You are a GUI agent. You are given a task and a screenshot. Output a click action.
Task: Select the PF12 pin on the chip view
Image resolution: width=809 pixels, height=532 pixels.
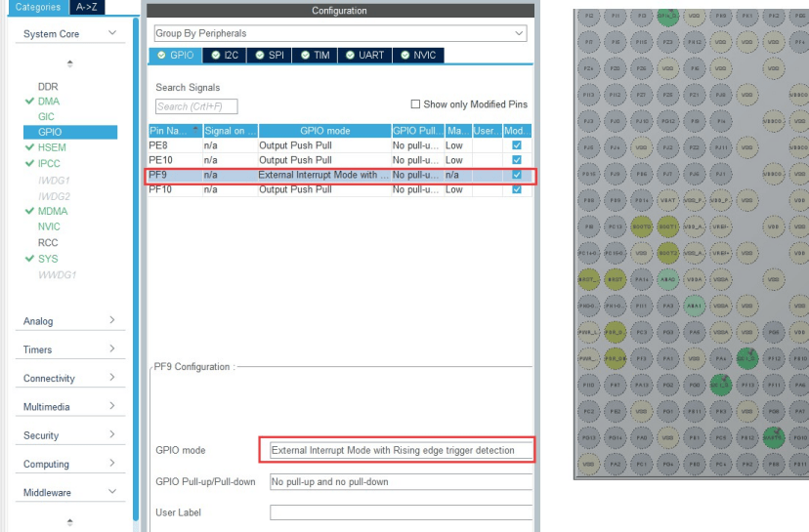774,358
